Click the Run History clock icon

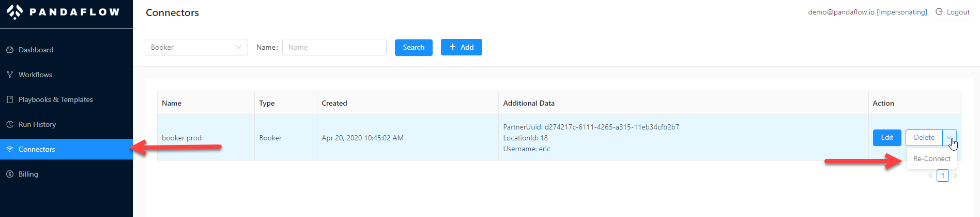[10, 124]
